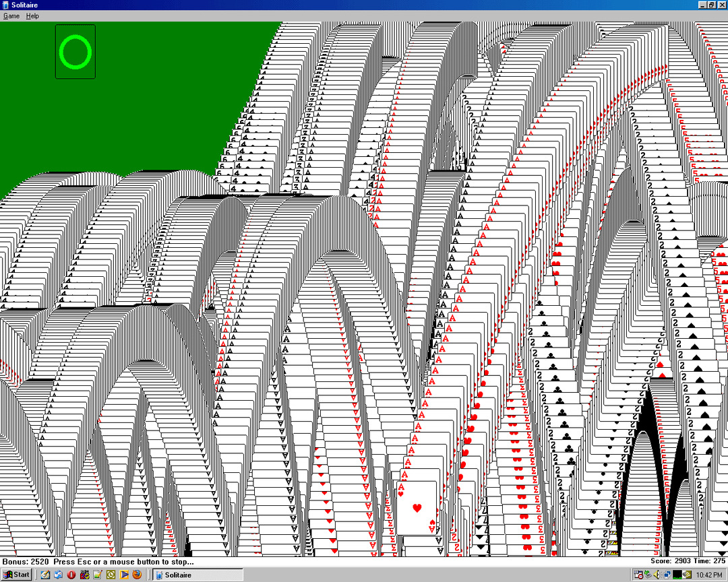The image size is (728, 582).
Task: Restore down the Solitaire window
Action: 711,5
